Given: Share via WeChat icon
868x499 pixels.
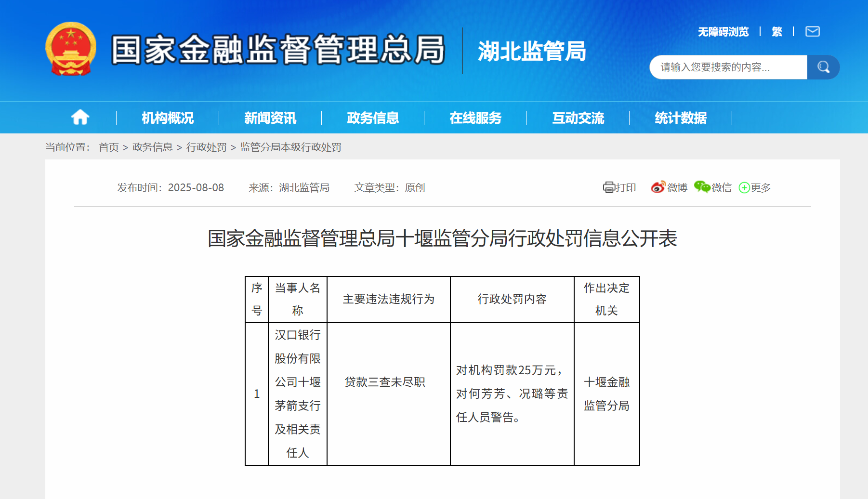Looking at the screenshot, I should (702, 187).
